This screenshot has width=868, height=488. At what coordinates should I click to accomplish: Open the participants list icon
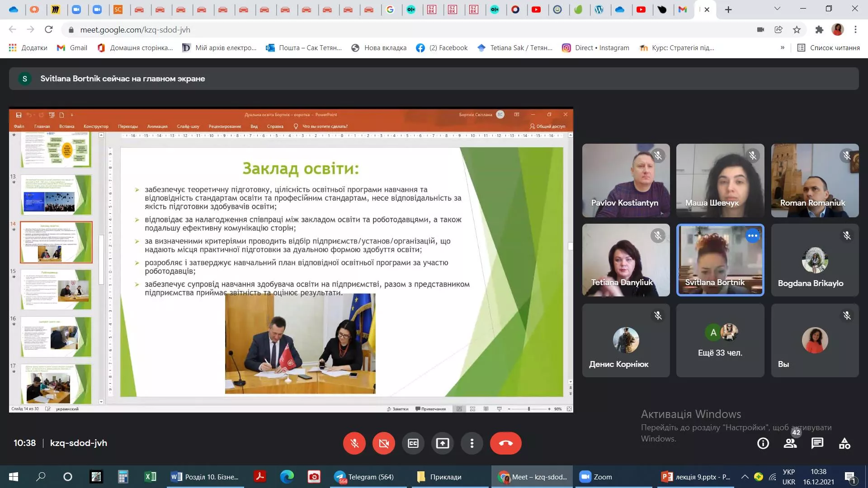tap(790, 443)
